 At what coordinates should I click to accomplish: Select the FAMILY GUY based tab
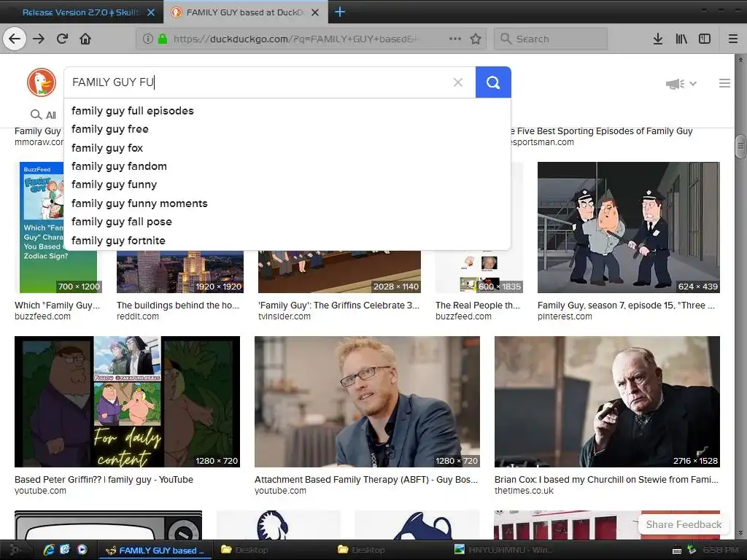244,12
